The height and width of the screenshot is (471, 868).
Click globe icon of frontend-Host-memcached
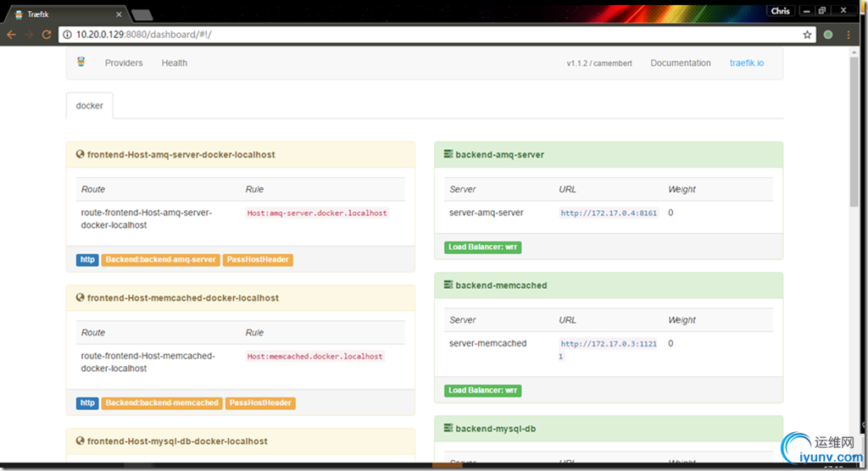point(81,298)
